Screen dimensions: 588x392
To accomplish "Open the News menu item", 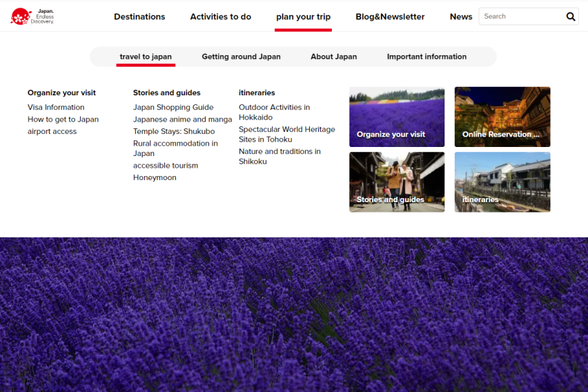I will 460,17.
